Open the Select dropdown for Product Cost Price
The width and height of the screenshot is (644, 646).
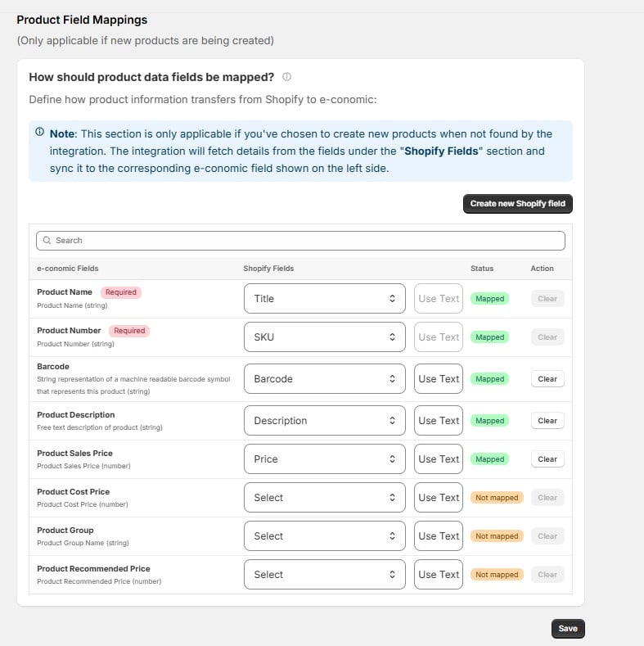pos(325,497)
